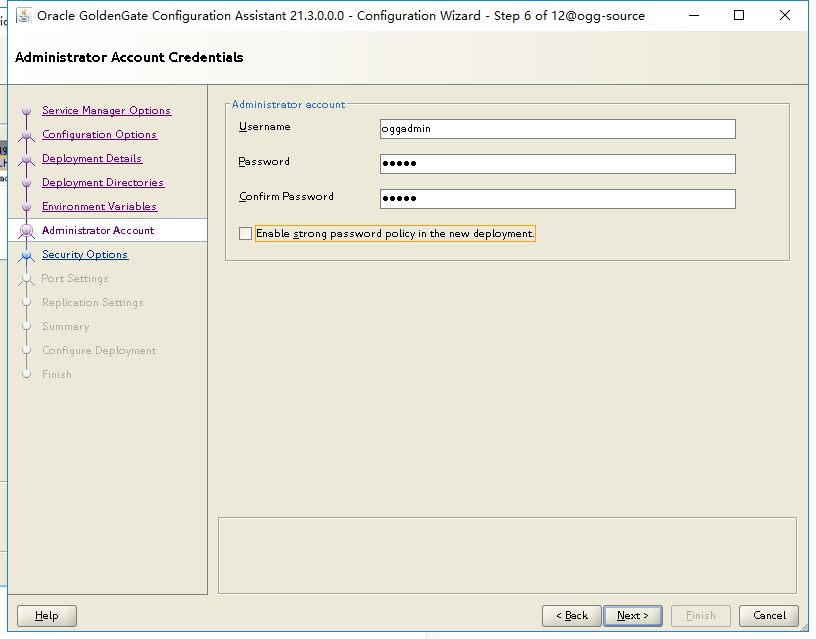Maximize the Configuration Wizard window
816x639 pixels.
click(738, 16)
